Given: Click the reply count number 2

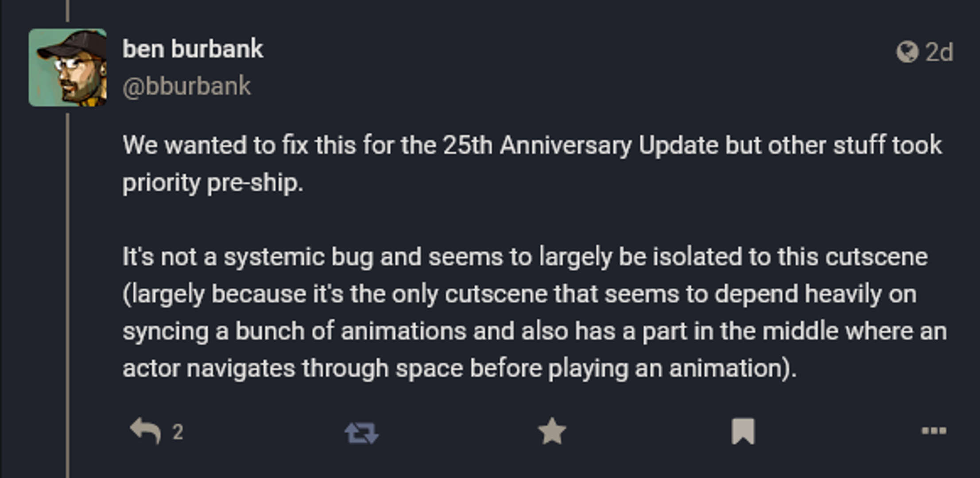Looking at the screenshot, I should [178, 432].
